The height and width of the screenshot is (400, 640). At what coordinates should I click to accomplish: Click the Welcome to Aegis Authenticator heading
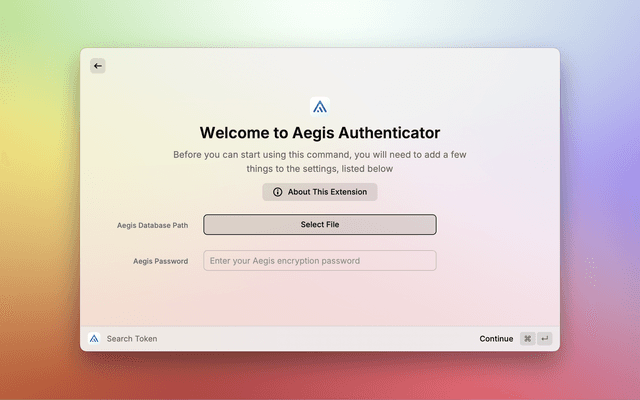click(320, 132)
